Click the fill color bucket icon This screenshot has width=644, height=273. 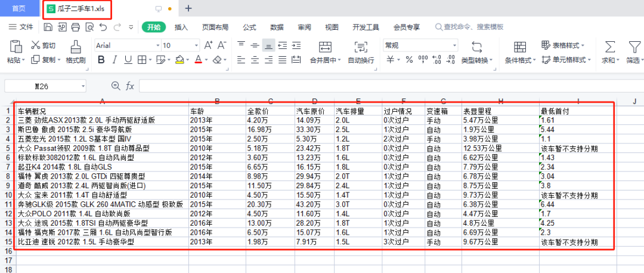coord(179,60)
